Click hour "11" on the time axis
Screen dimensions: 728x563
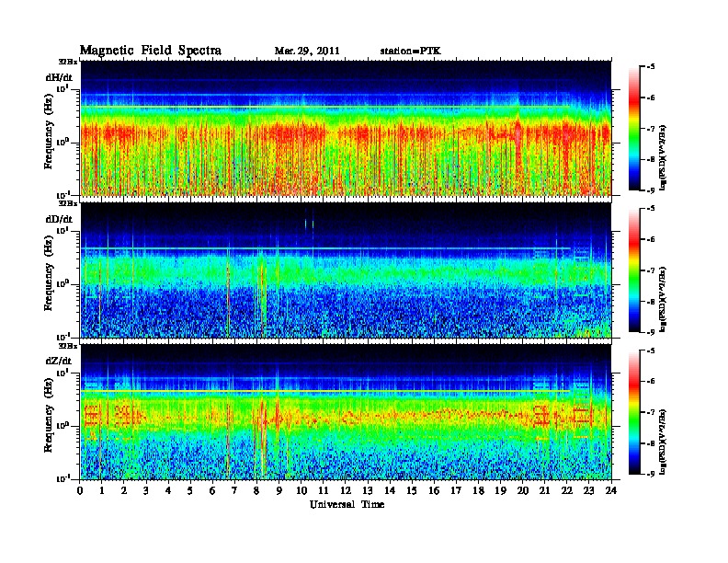pyautogui.click(x=324, y=490)
